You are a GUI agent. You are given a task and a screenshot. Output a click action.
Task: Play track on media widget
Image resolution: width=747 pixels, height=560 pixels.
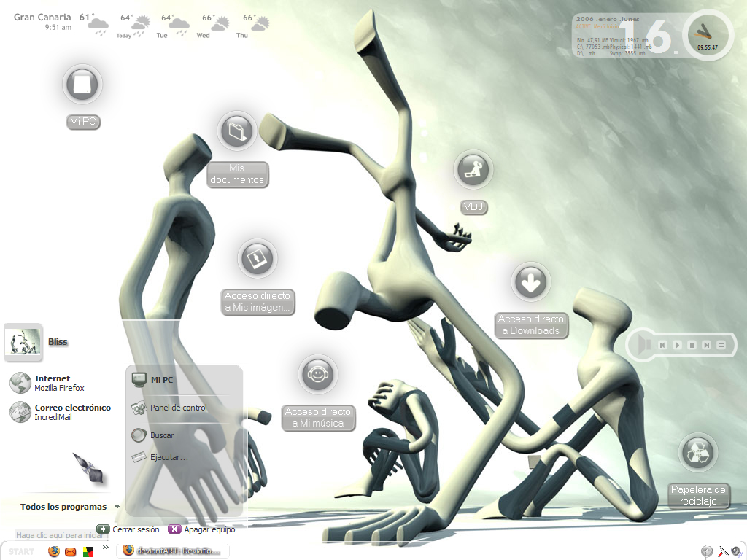(677, 345)
